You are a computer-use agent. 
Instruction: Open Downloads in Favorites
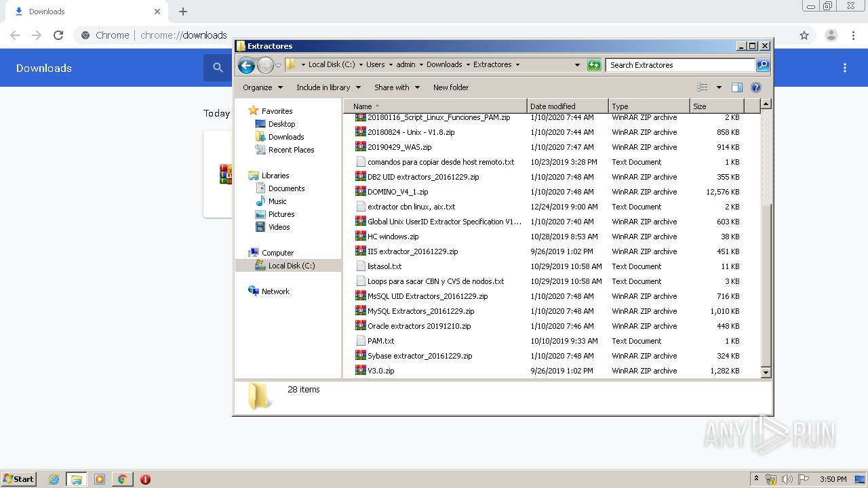279,137
